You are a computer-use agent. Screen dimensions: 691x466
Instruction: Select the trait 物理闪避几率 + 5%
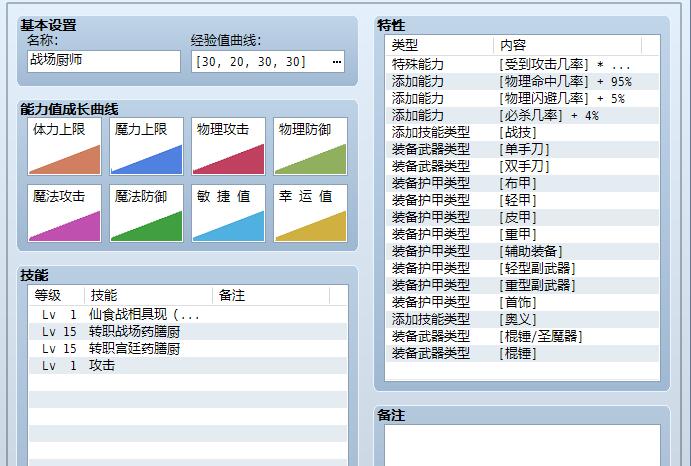tap(522, 98)
